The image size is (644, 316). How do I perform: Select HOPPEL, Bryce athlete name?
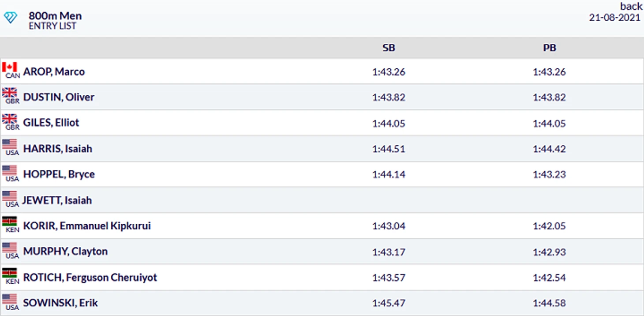59,174
